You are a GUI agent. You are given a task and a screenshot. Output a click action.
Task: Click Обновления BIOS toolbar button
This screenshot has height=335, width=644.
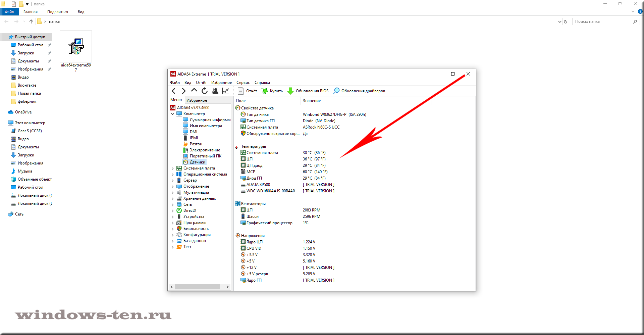tap(308, 91)
